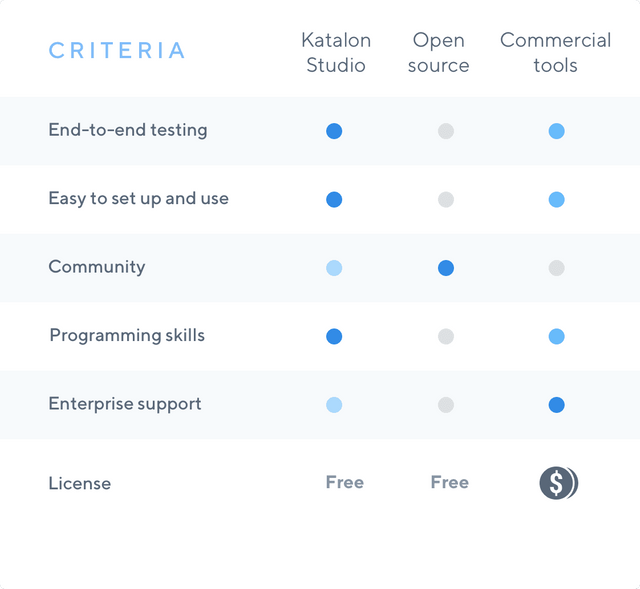640x589 pixels.
Task: Click Free under Open source license
Action: (449, 482)
